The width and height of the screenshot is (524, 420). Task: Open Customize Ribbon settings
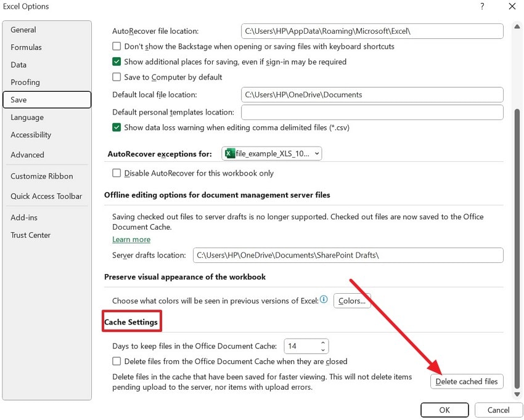coord(47,176)
